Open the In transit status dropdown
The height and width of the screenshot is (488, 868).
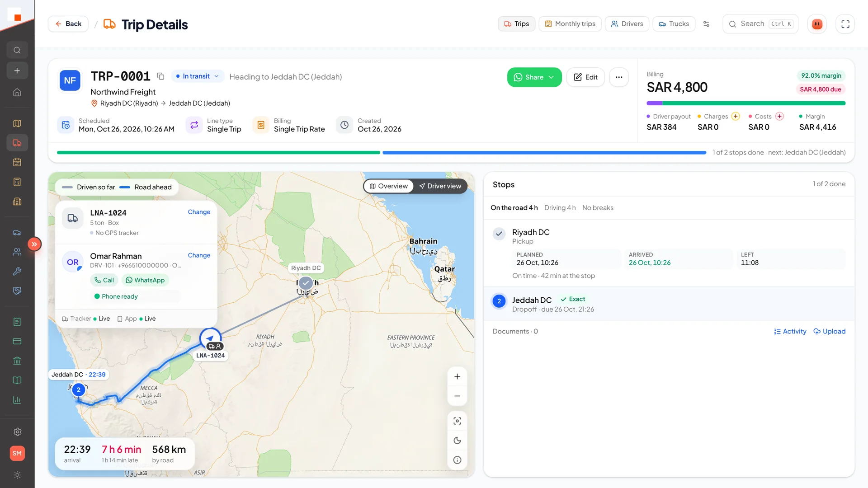click(x=197, y=76)
